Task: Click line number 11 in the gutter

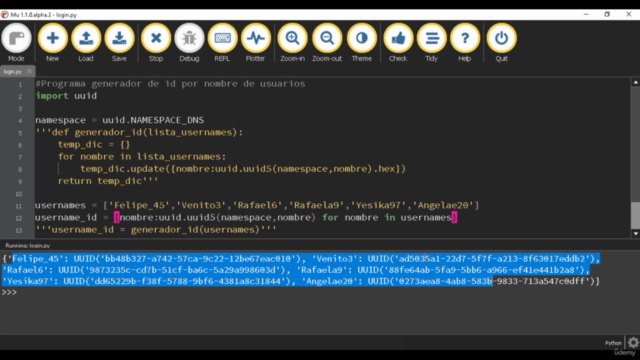Action: pos(18,206)
